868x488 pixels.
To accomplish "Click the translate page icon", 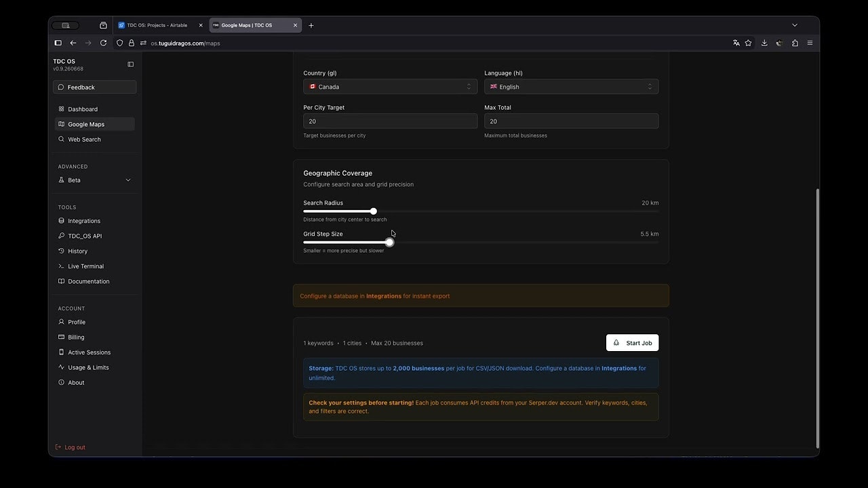I will (736, 43).
